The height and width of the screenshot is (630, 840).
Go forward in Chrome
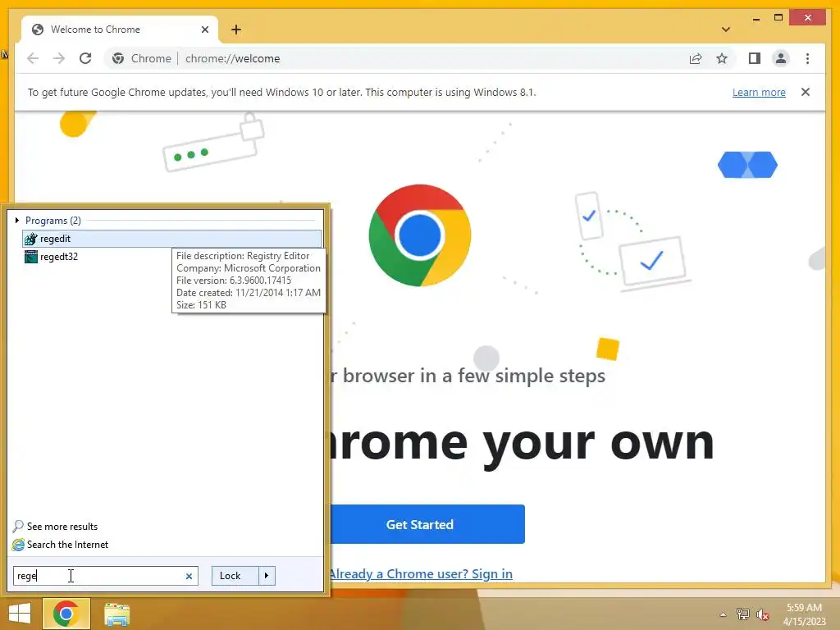pyautogui.click(x=59, y=58)
